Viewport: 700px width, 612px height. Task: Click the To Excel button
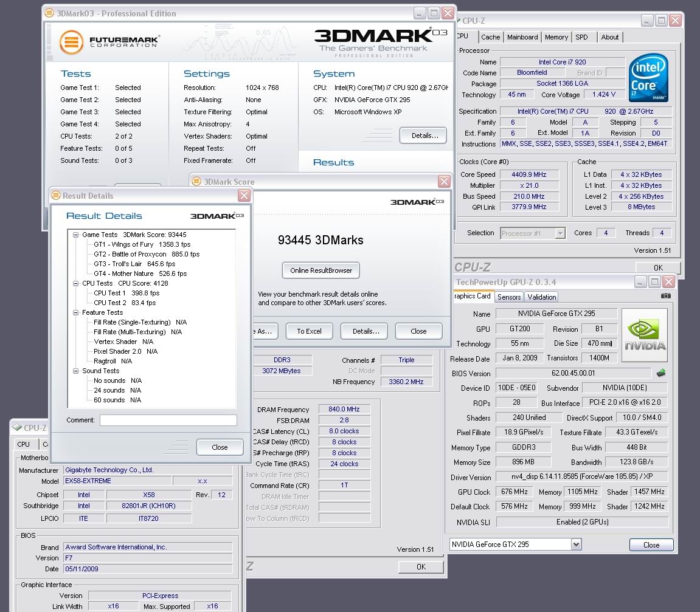310,331
